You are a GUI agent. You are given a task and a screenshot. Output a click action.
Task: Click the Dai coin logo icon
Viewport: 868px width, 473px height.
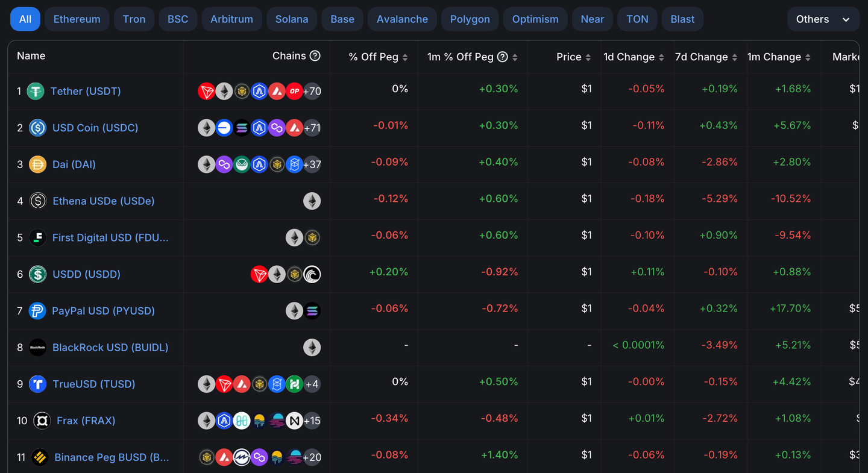[38, 164]
